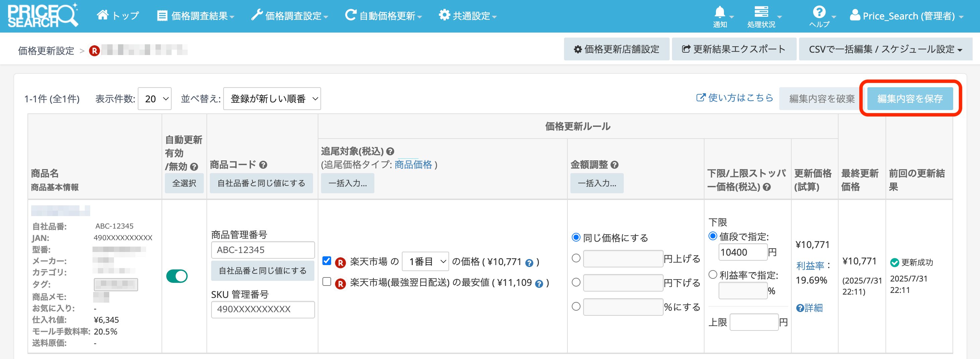The image size is (980, 359).
Task: Click 編集内容を保存 button
Action: pos(910,99)
